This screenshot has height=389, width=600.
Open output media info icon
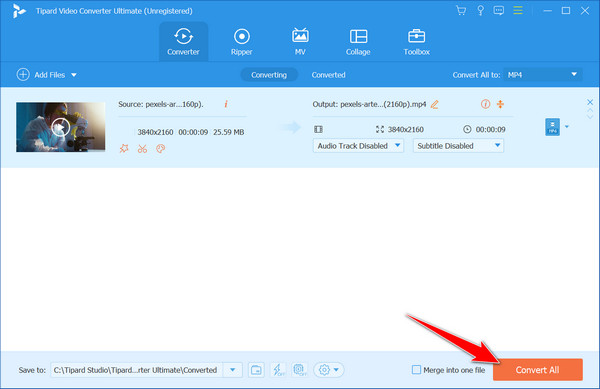[x=485, y=104]
